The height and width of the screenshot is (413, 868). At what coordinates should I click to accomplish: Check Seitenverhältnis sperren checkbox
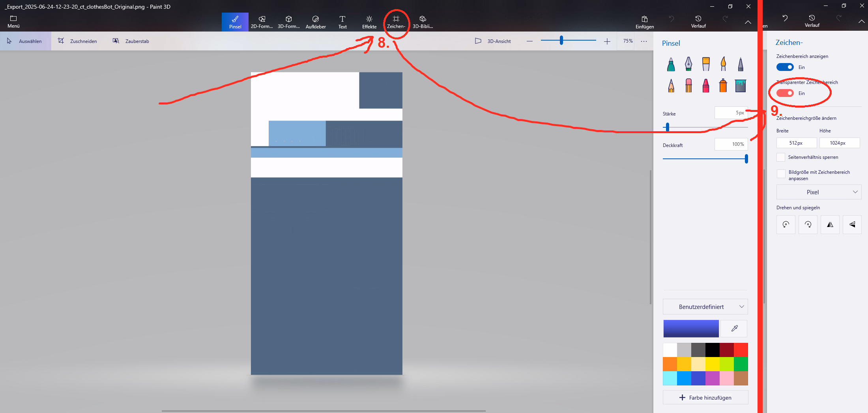(x=781, y=157)
